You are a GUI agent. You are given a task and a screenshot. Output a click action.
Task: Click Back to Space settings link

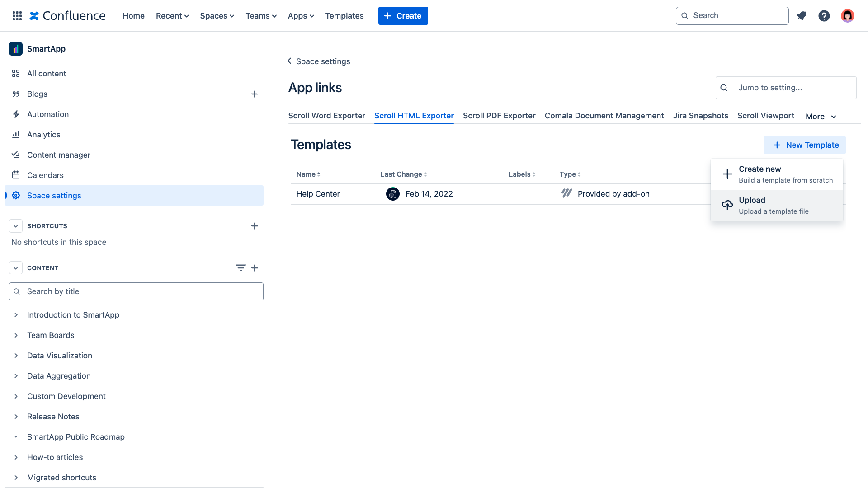pyautogui.click(x=319, y=61)
